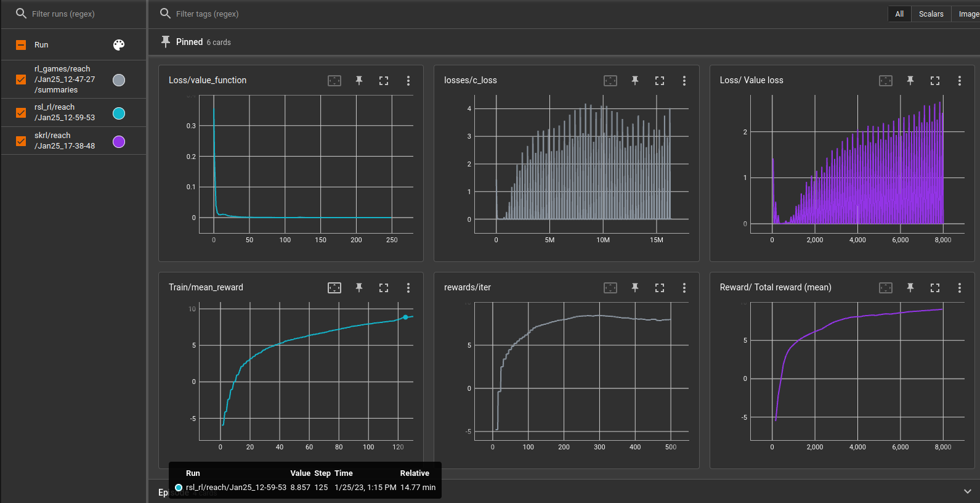Select the Scalars filter tab
The height and width of the screenshot is (503, 980).
coord(931,14)
